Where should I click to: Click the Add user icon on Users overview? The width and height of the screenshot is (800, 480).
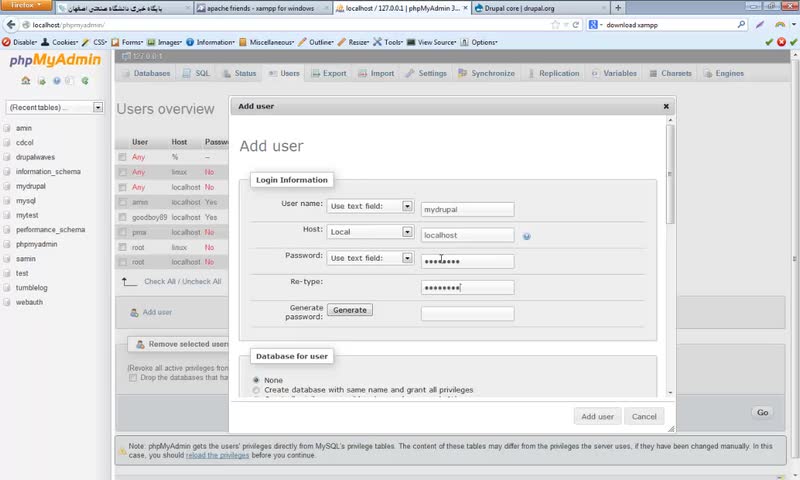coord(134,312)
